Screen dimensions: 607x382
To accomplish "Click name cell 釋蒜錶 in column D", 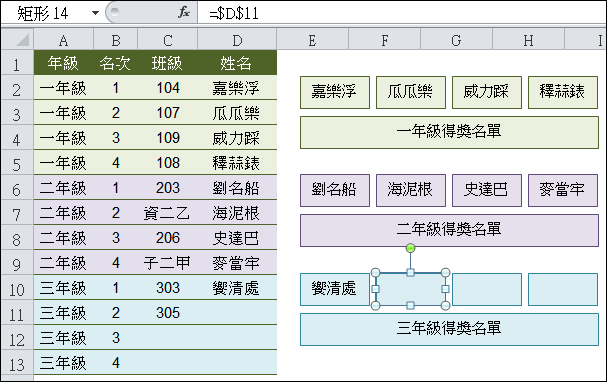I will [237, 163].
